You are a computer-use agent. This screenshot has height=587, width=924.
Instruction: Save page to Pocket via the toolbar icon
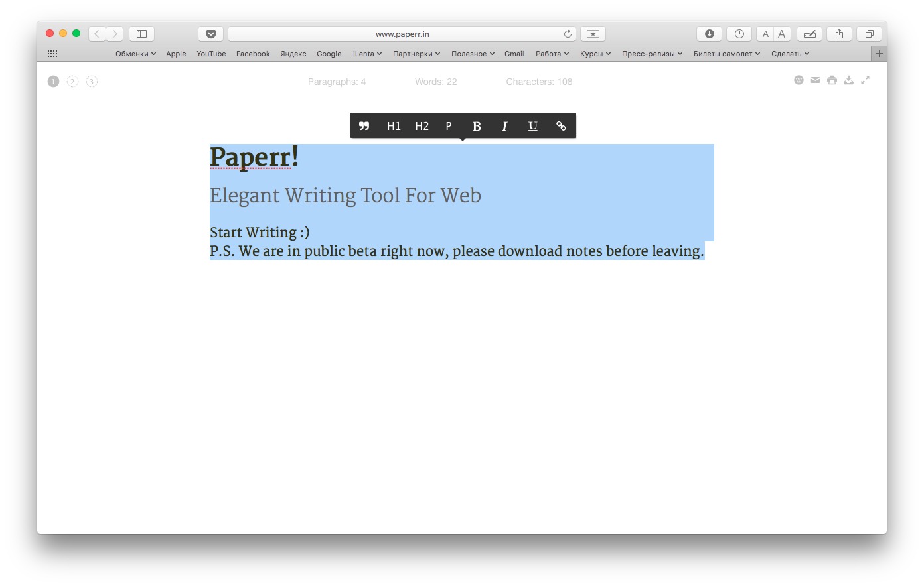[x=210, y=34]
